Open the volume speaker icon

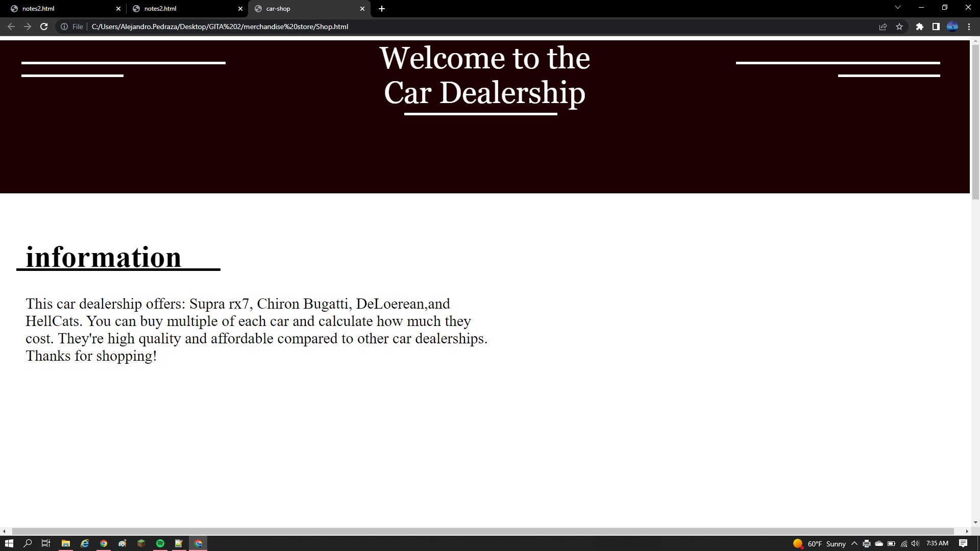tap(915, 543)
